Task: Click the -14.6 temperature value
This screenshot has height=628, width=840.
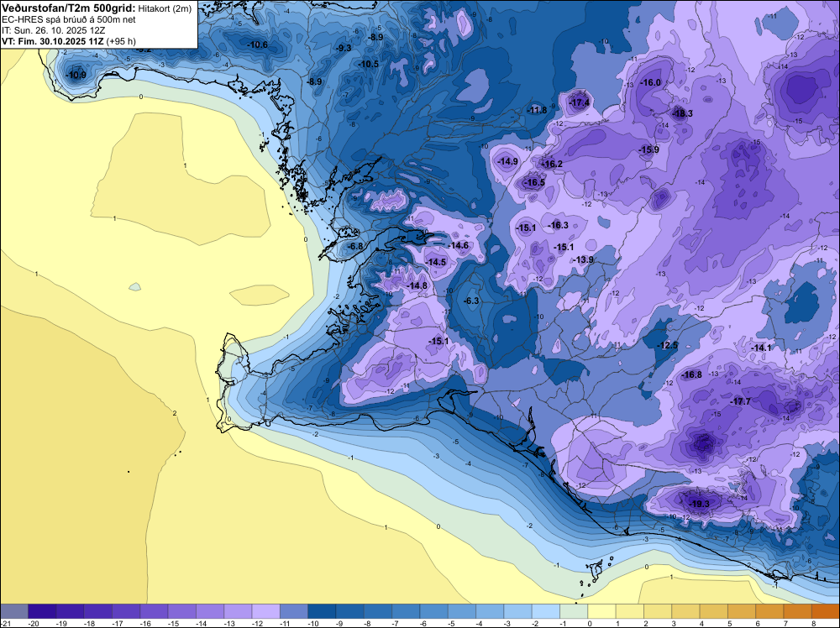Action: tap(458, 246)
